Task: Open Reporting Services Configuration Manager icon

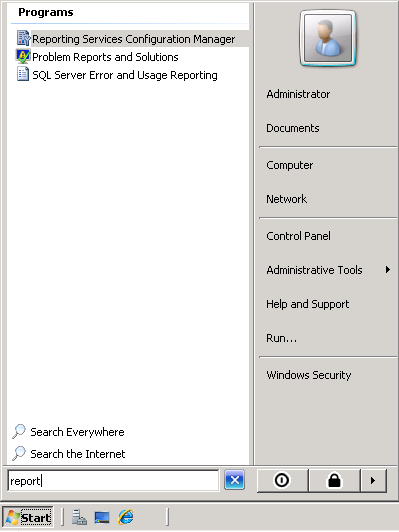Action: pyautogui.click(x=23, y=38)
